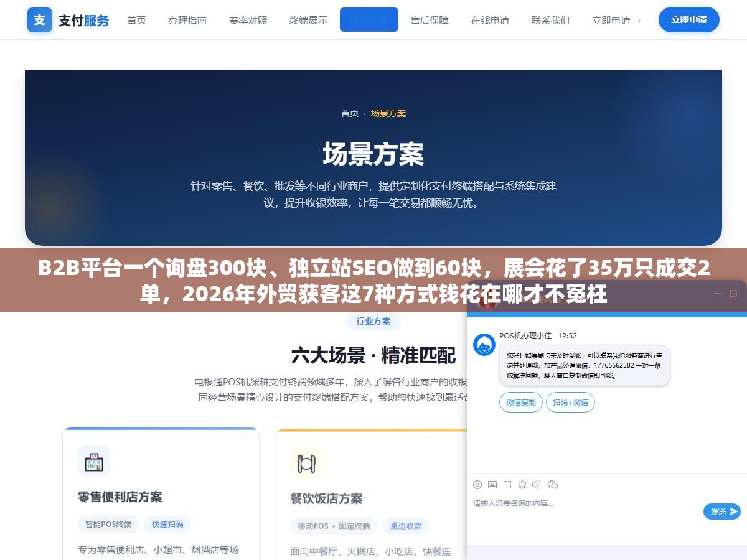Click the 场景方案 hero banner title

pos(374,154)
